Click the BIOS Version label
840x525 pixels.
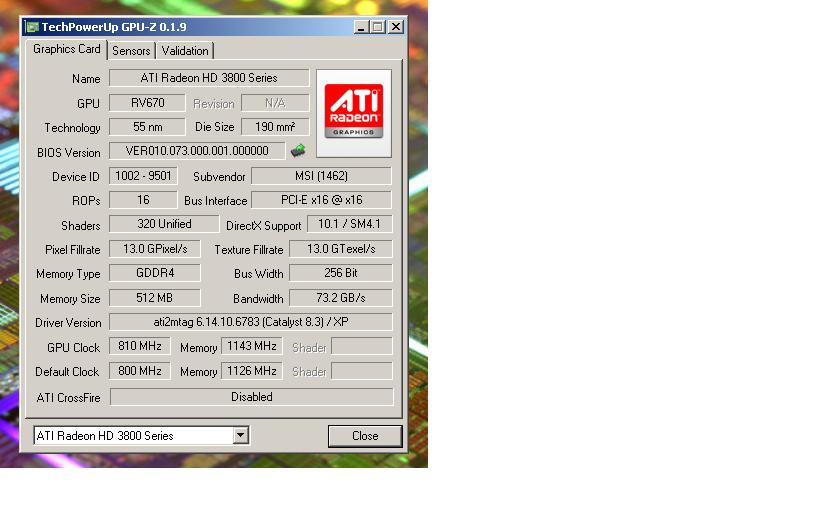(69, 153)
